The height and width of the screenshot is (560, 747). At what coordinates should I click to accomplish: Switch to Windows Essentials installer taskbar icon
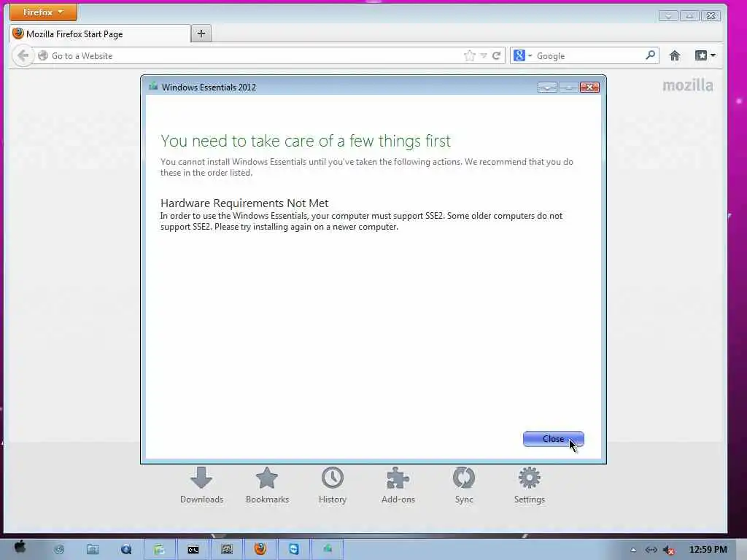point(328,549)
